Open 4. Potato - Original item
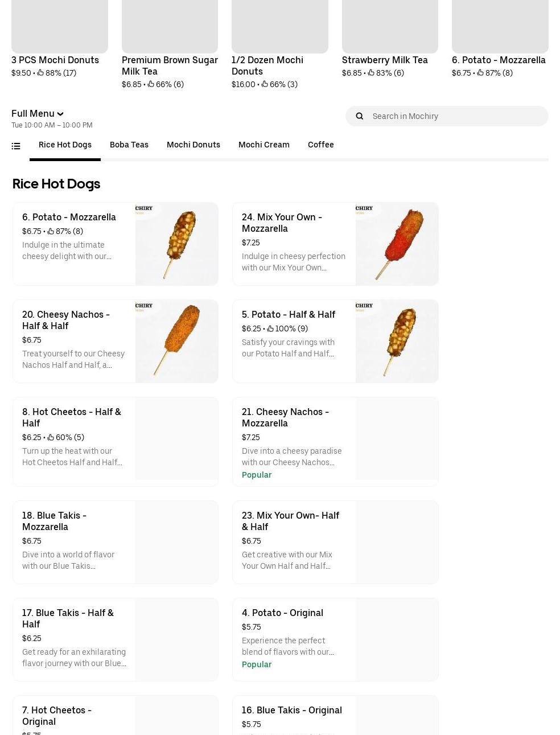Viewport: 560px width, 735px height. point(335,639)
